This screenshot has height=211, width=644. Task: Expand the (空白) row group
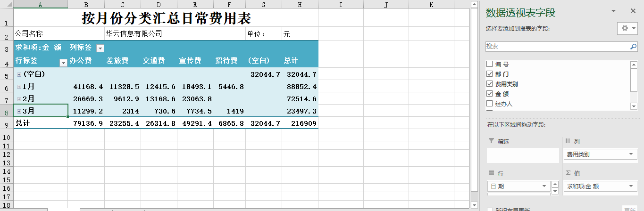[19, 74]
